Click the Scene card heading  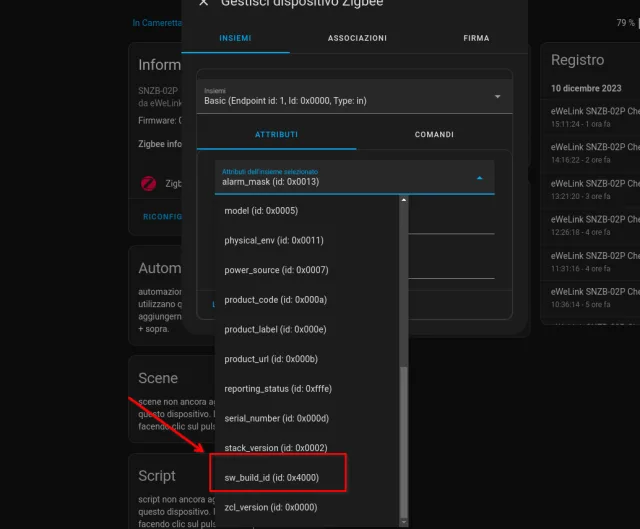point(158,378)
